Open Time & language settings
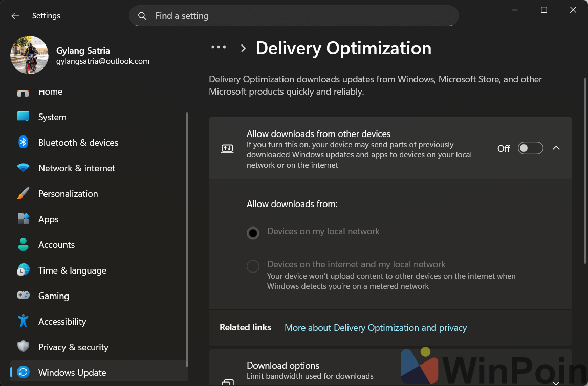This screenshot has width=588, height=386. [98, 270]
